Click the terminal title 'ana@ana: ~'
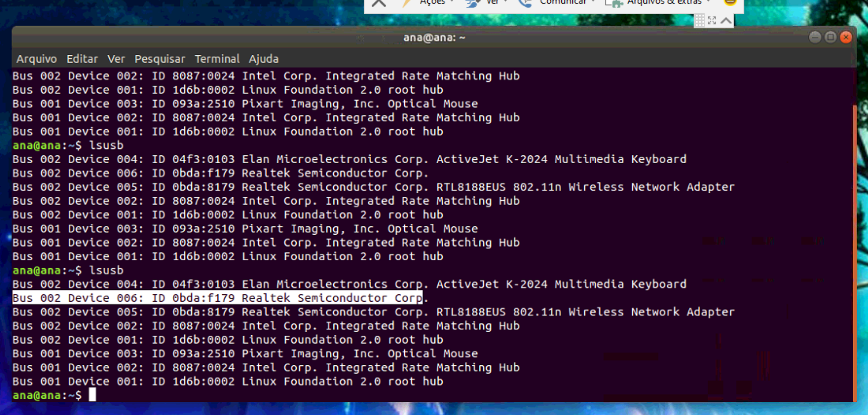The image size is (868, 415). tap(434, 37)
